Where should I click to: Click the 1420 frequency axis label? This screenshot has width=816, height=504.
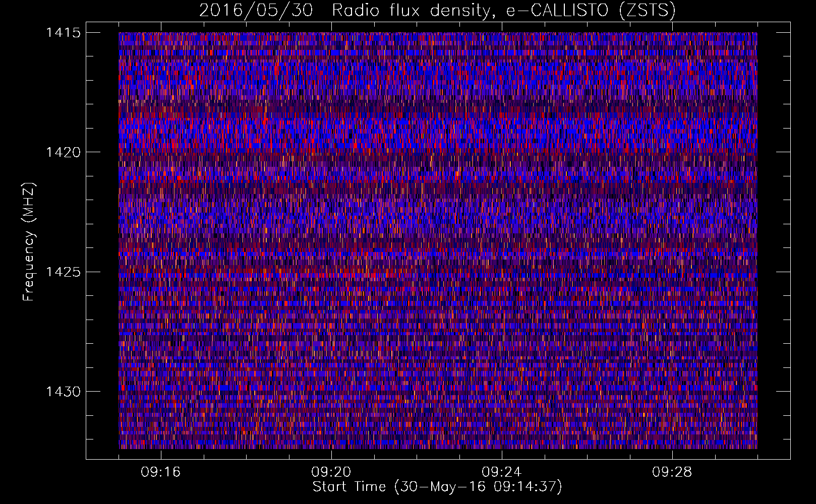(x=63, y=152)
